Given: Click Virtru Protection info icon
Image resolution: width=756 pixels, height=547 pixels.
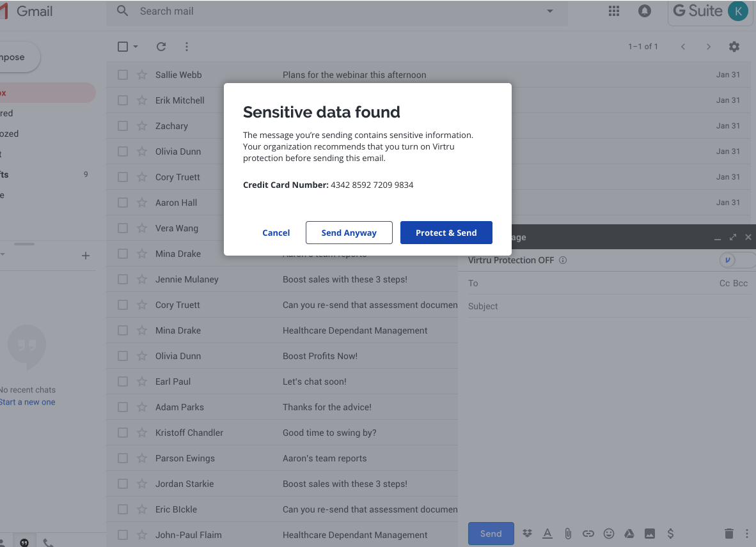Looking at the screenshot, I should coord(563,260).
